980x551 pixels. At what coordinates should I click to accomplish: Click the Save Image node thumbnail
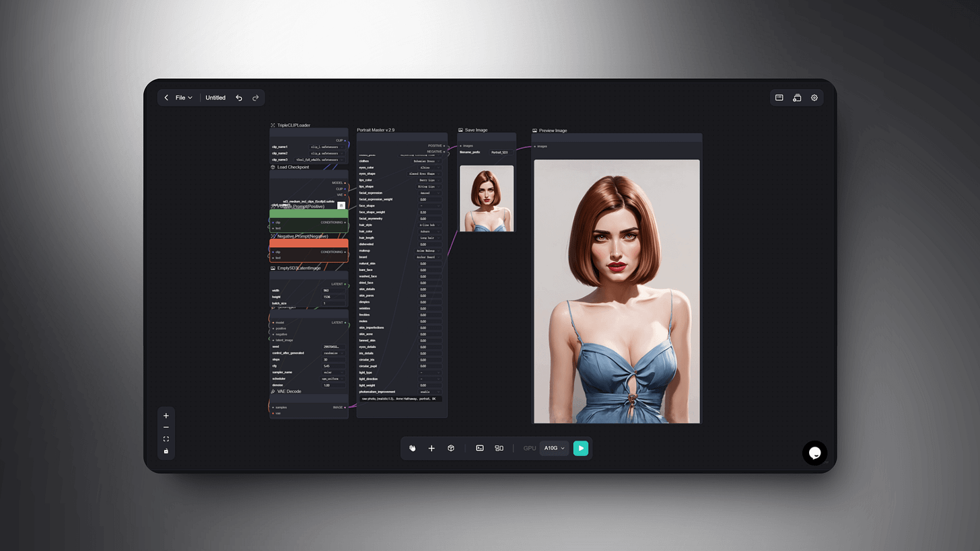(x=487, y=198)
